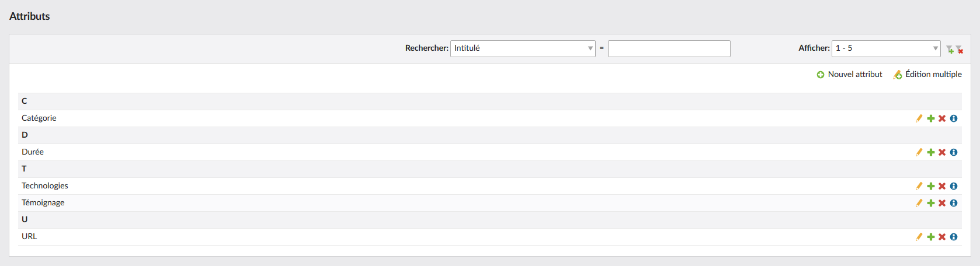
Task: Delete the Technologies attribute
Action: point(942,186)
